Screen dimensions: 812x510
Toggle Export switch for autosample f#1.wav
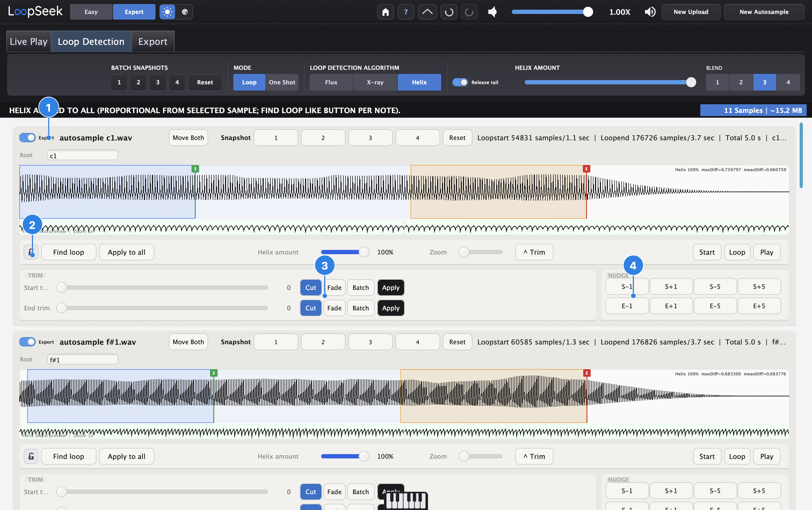(x=27, y=342)
